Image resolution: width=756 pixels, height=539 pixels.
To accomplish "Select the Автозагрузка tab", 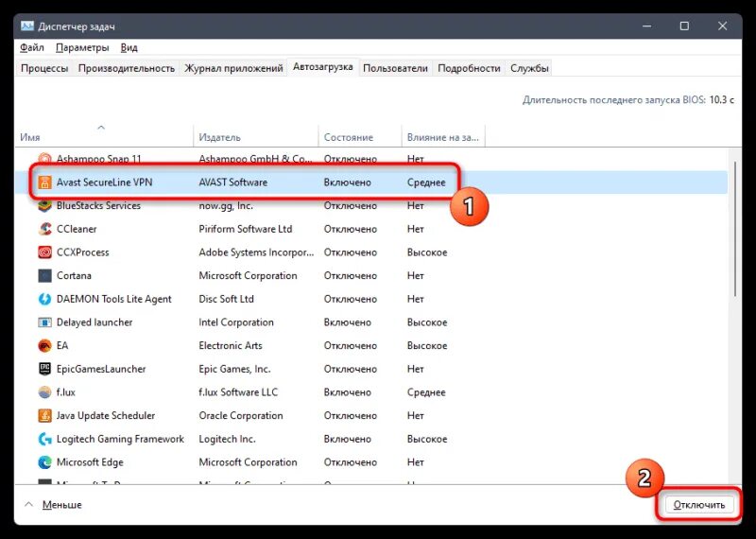I will click(323, 67).
